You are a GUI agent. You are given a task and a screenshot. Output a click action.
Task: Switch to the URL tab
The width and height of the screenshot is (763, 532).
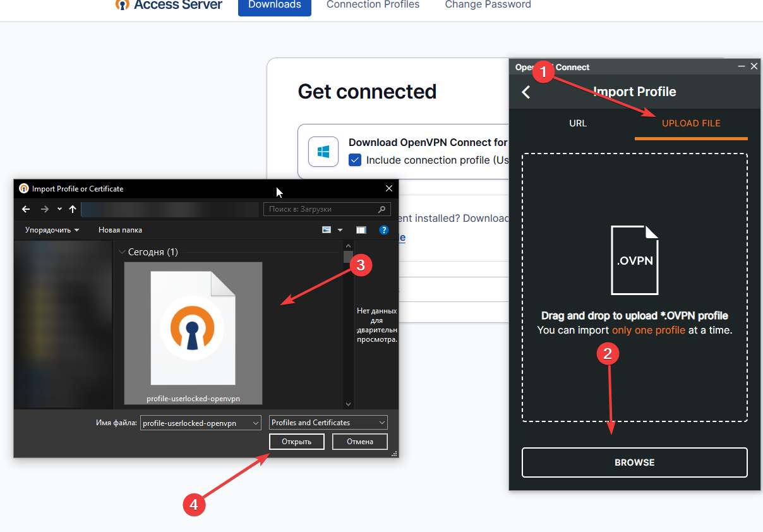pos(578,123)
